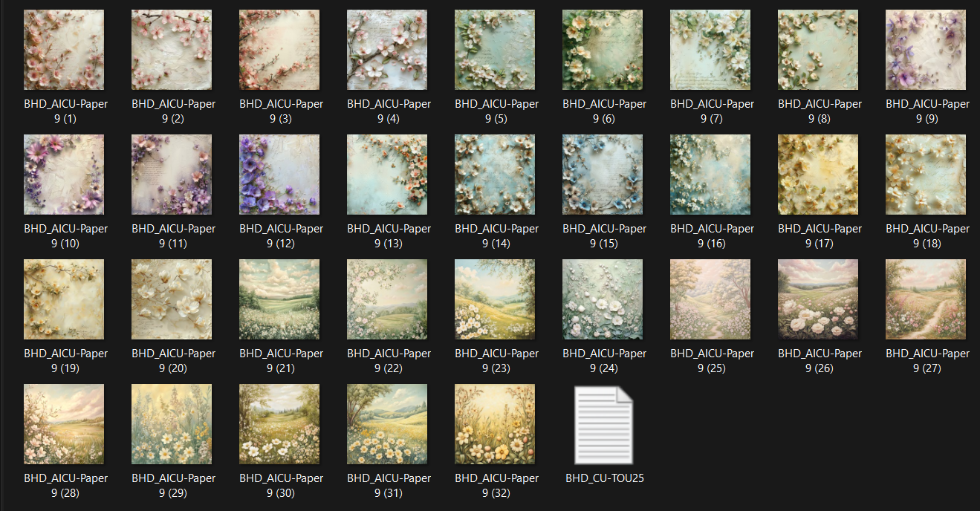
Task: Choose the BHD_AICU-Paper 9 (15) thumbnail
Action: (603, 175)
